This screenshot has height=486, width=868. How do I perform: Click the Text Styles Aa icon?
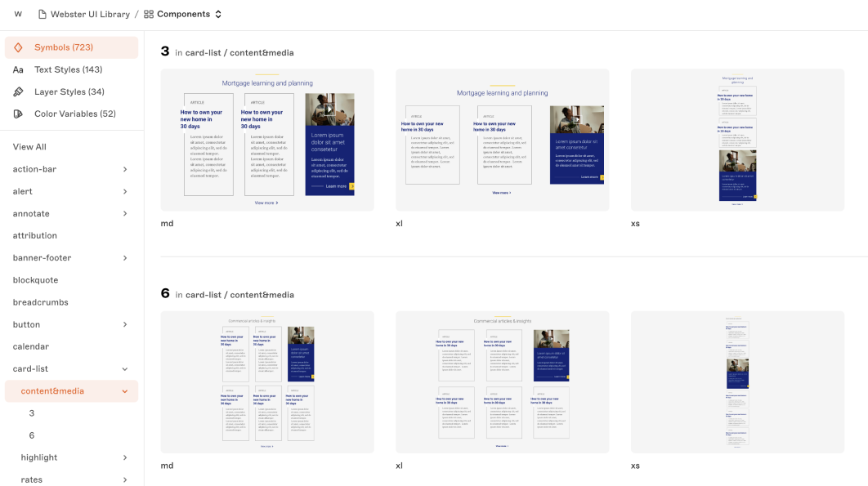18,69
